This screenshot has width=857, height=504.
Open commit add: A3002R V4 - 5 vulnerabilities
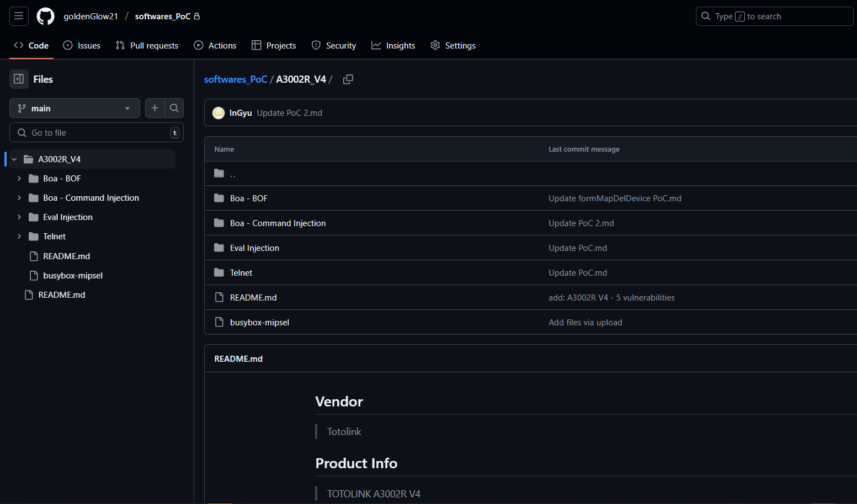click(x=611, y=298)
